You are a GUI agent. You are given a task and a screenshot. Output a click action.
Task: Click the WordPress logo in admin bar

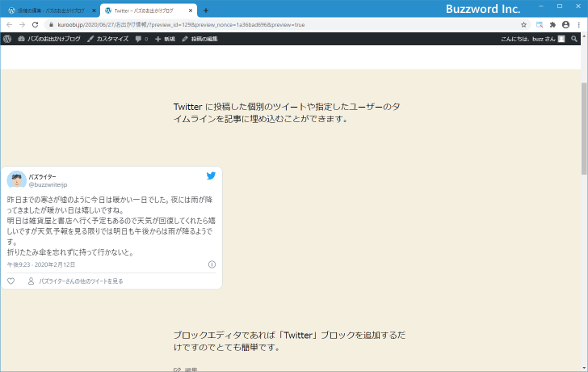[x=7, y=39]
